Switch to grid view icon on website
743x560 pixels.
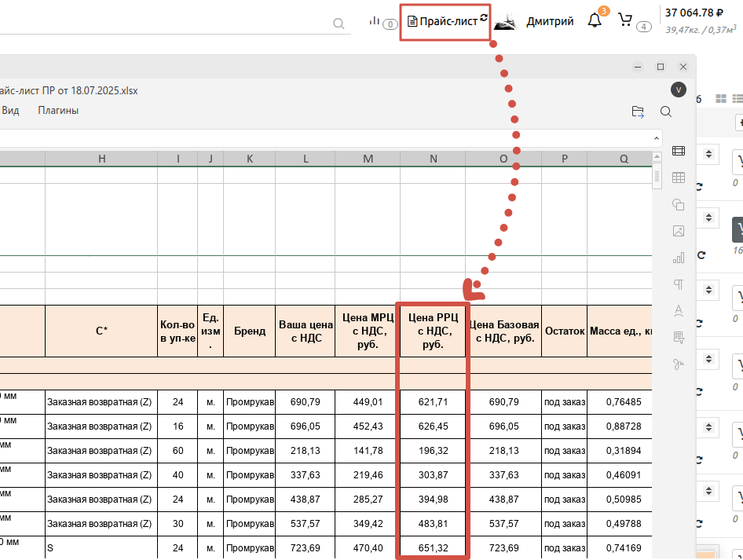point(721,98)
